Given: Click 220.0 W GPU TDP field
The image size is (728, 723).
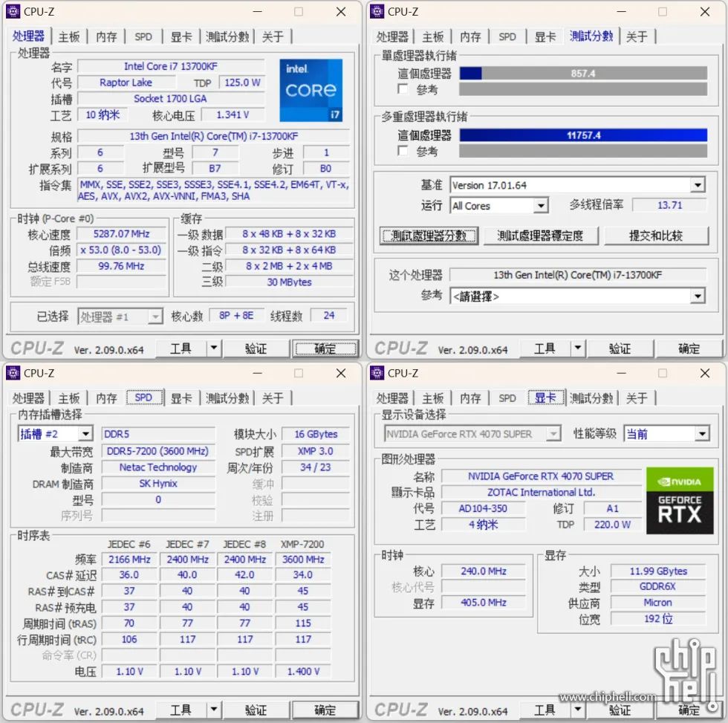Looking at the screenshot, I should pos(612,525).
